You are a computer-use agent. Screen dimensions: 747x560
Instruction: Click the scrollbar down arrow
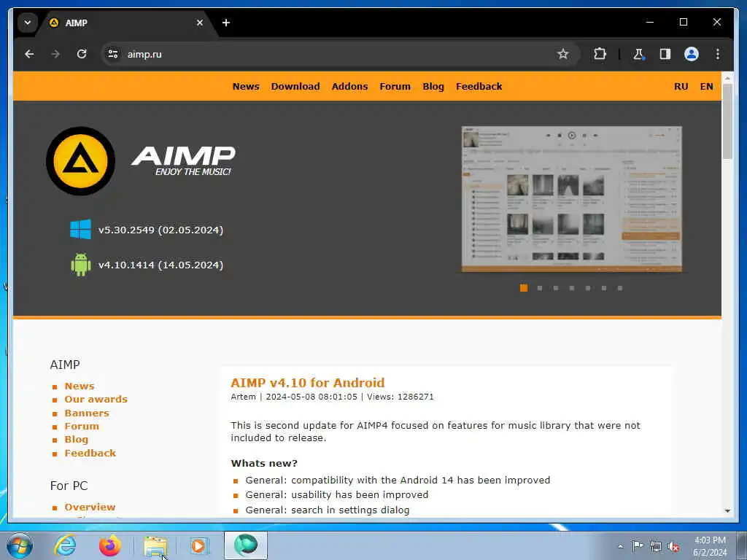click(727, 511)
